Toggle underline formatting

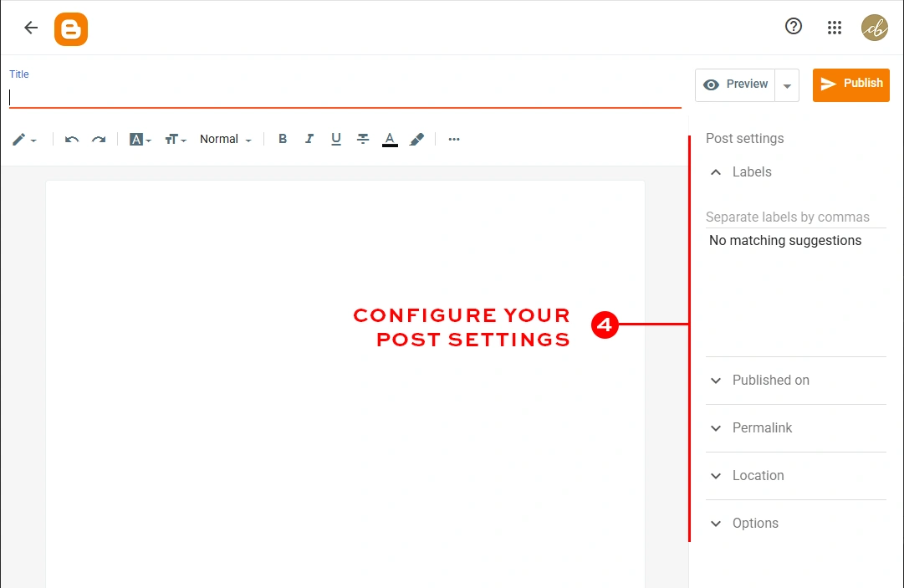[x=336, y=139]
